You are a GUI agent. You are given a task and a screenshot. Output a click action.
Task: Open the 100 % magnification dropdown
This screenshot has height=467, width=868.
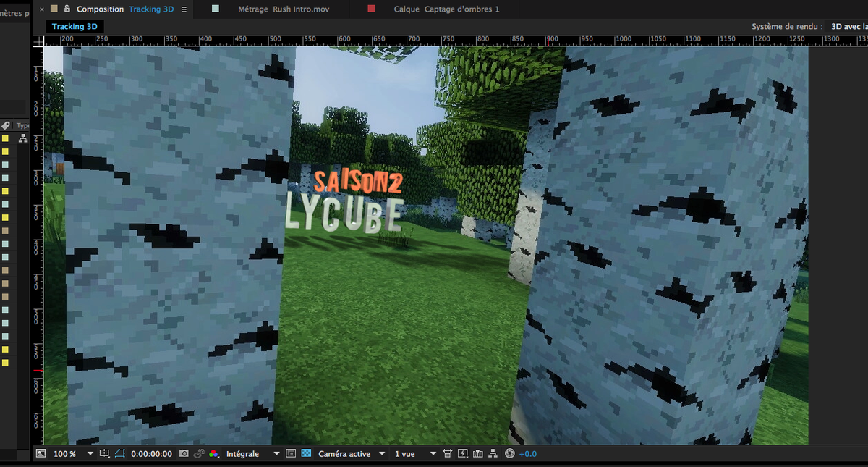click(x=73, y=453)
